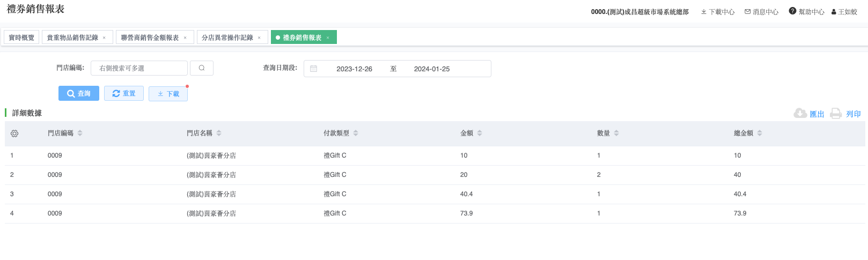Viewport: 868px width, 260px height.
Task: Click the table column settings gear icon
Action: (14, 133)
